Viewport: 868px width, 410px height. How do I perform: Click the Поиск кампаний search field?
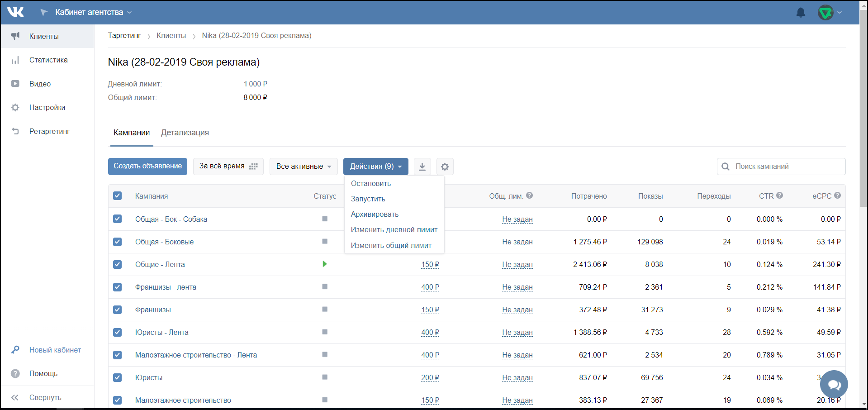pos(781,167)
